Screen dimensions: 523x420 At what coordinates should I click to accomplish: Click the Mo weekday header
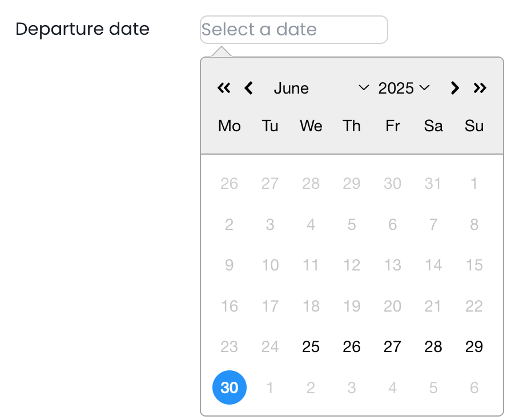[x=230, y=126]
